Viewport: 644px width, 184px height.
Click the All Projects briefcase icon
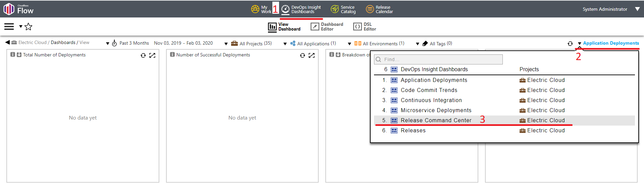234,43
